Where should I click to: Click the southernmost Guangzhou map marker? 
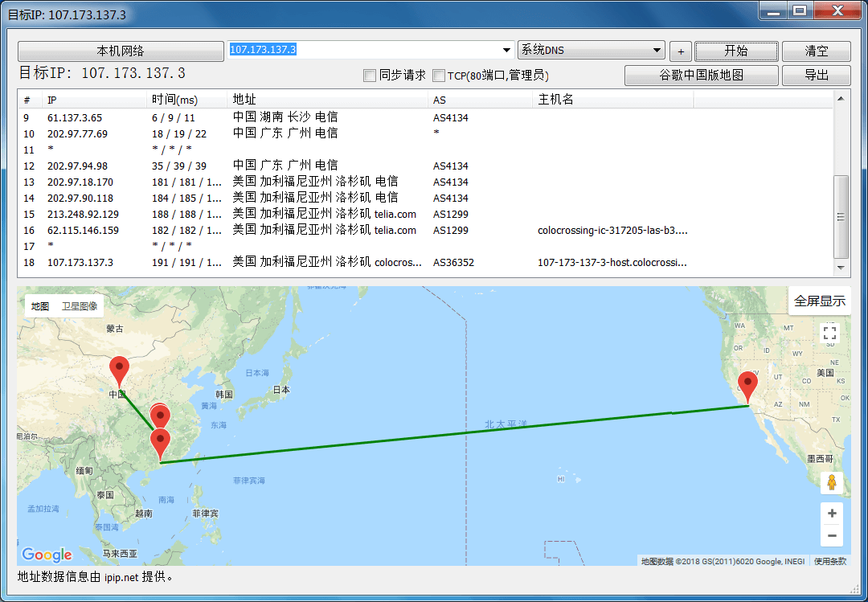[161, 443]
